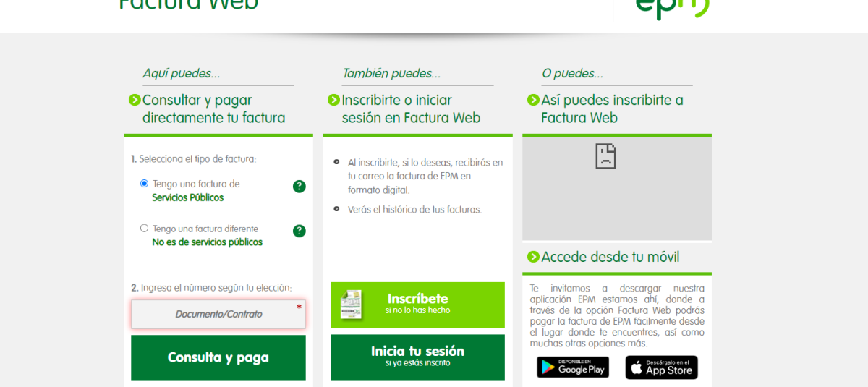Focus the Documento/Contrato input field

[x=218, y=315]
